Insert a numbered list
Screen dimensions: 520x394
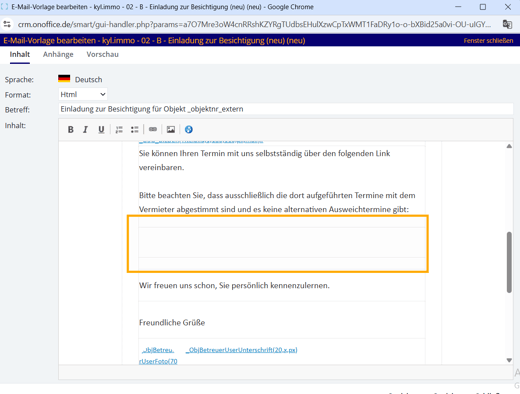pyautogui.click(x=119, y=130)
